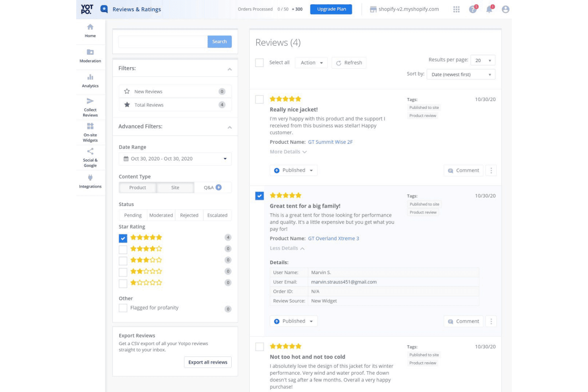Image resolution: width=588 pixels, height=392 pixels.
Task: Click the Q&A lightning badge icon
Action: coord(219,187)
